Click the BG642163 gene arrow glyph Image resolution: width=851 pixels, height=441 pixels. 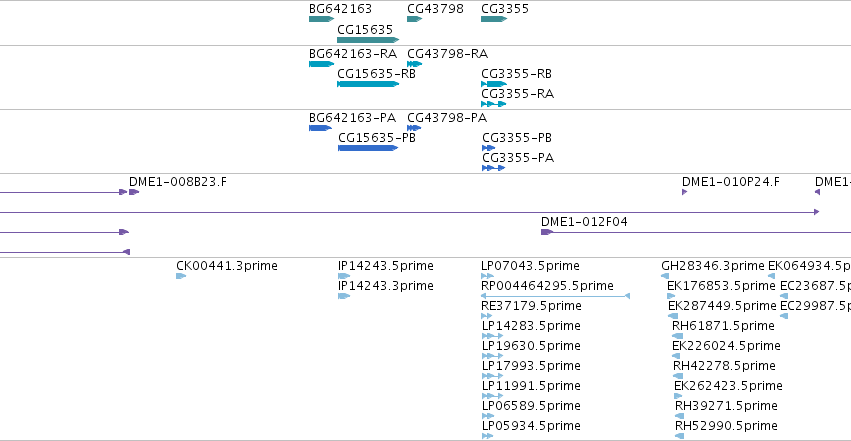point(321,19)
